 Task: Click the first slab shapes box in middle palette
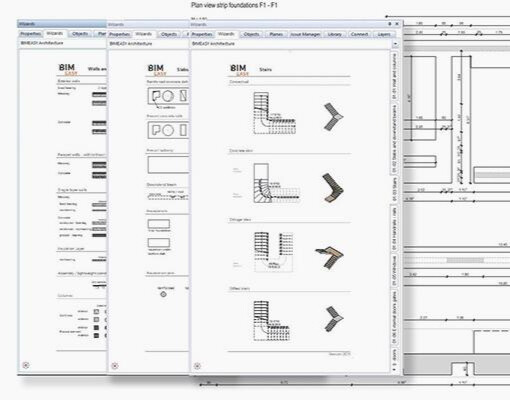[168, 96]
